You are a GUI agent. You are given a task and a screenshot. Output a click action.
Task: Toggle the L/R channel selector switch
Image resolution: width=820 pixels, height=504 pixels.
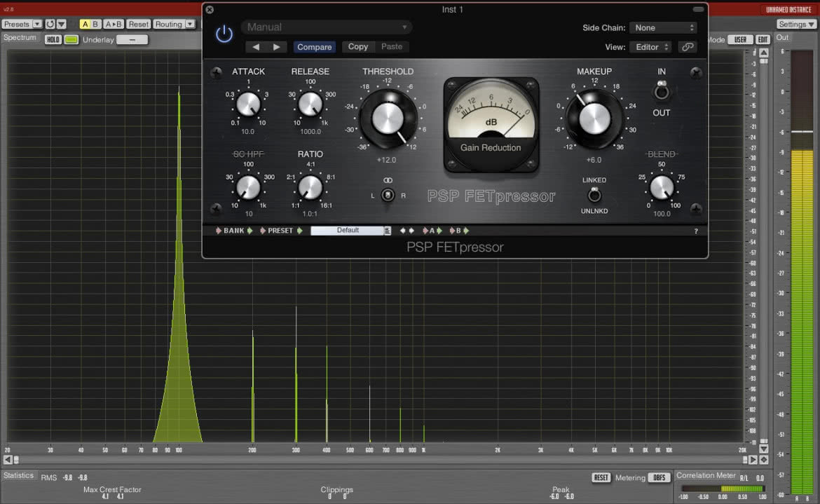[x=388, y=195]
